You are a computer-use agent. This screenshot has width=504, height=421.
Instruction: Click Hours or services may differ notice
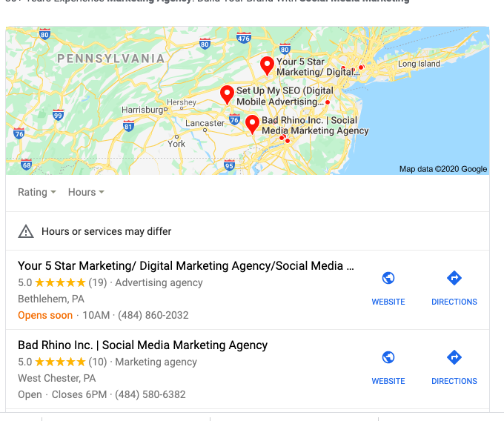pos(107,231)
